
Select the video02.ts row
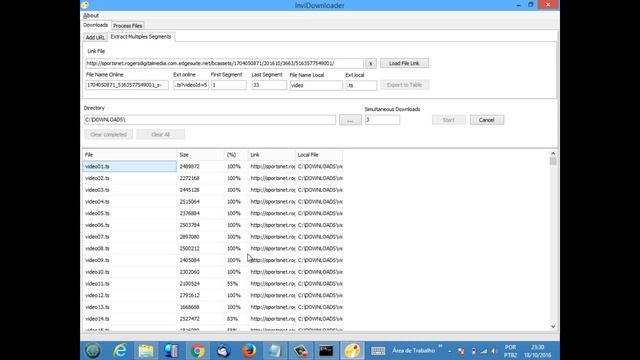point(212,178)
